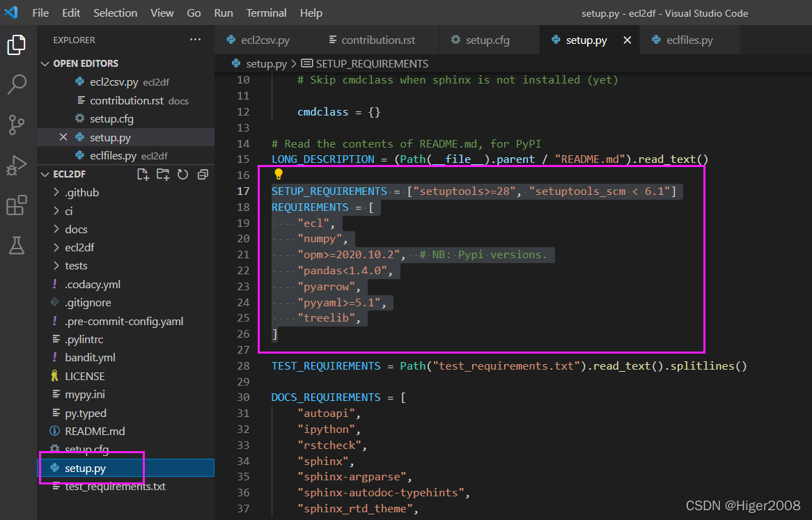Open the Search view in activity bar
The width and height of the screenshot is (812, 520).
point(17,84)
